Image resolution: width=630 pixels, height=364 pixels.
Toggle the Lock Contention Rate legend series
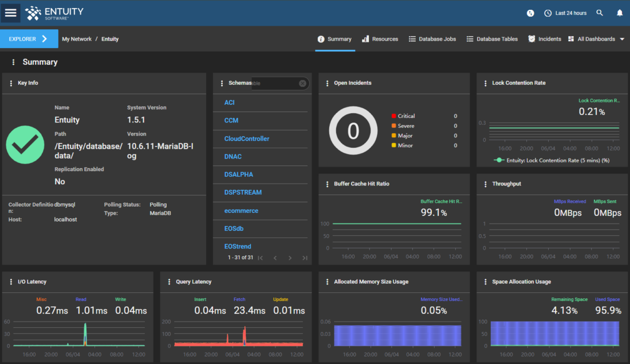[552, 160]
